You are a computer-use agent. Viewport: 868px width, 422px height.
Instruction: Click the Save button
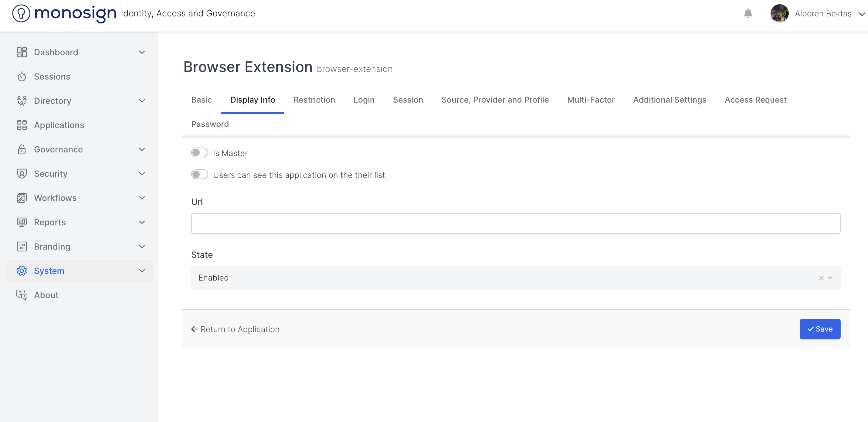(x=819, y=329)
